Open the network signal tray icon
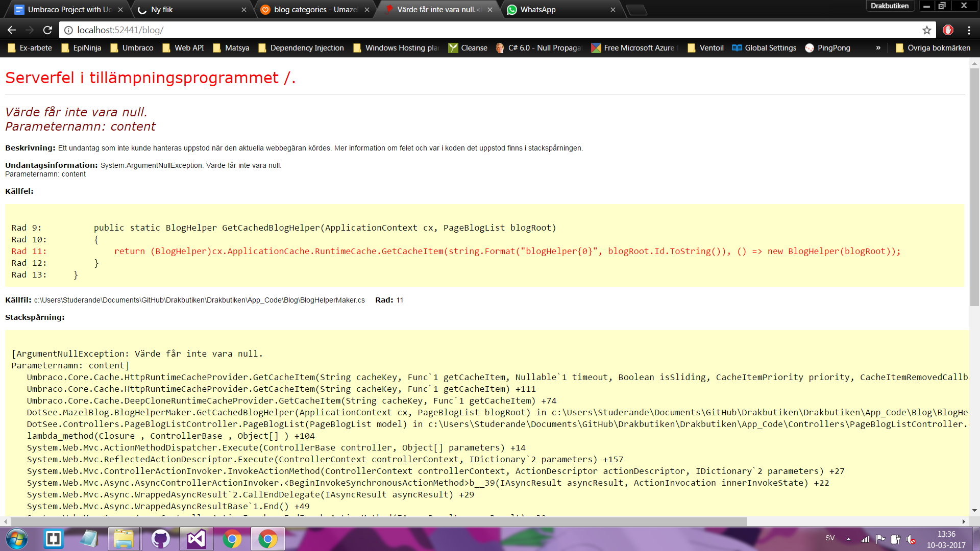This screenshot has height=551, width=980. pos(865,539)
